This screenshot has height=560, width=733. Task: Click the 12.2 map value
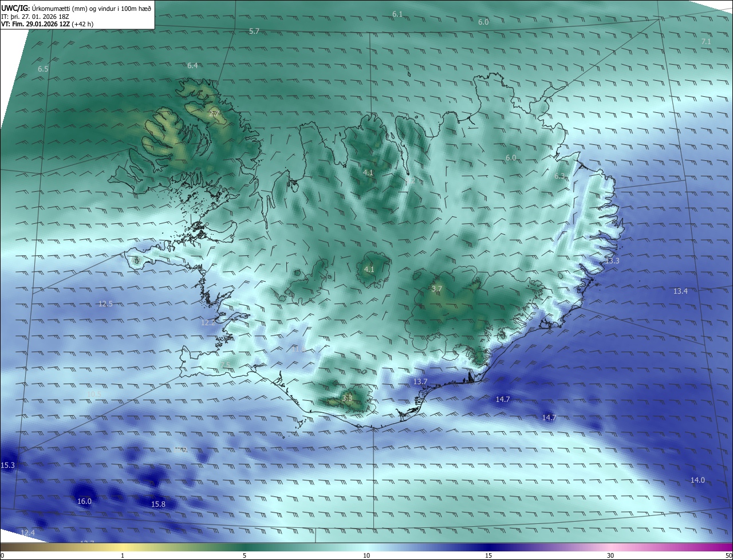[208, 322]
